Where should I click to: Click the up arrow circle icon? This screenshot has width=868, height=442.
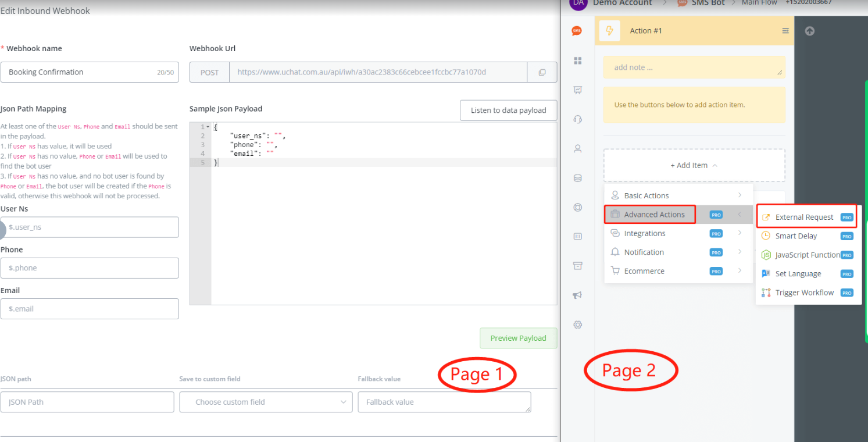(x=809, y=31)
